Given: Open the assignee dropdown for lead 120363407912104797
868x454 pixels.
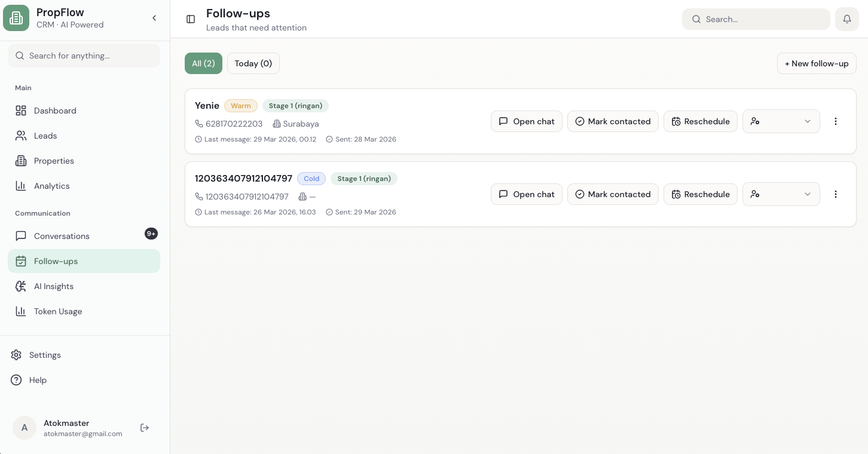Looking at the screenshot, I should (x=781, y=194).
